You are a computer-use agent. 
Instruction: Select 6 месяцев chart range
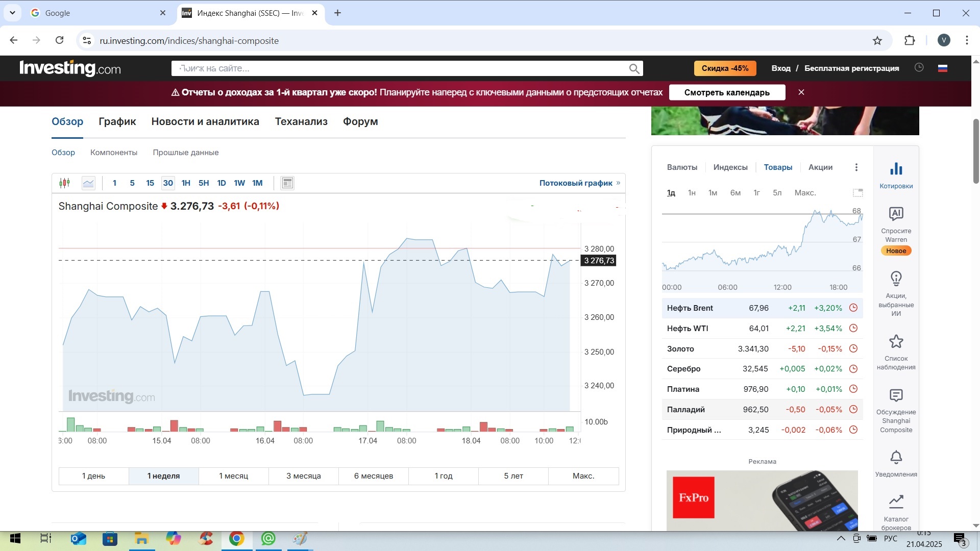(x=374, y=476)
